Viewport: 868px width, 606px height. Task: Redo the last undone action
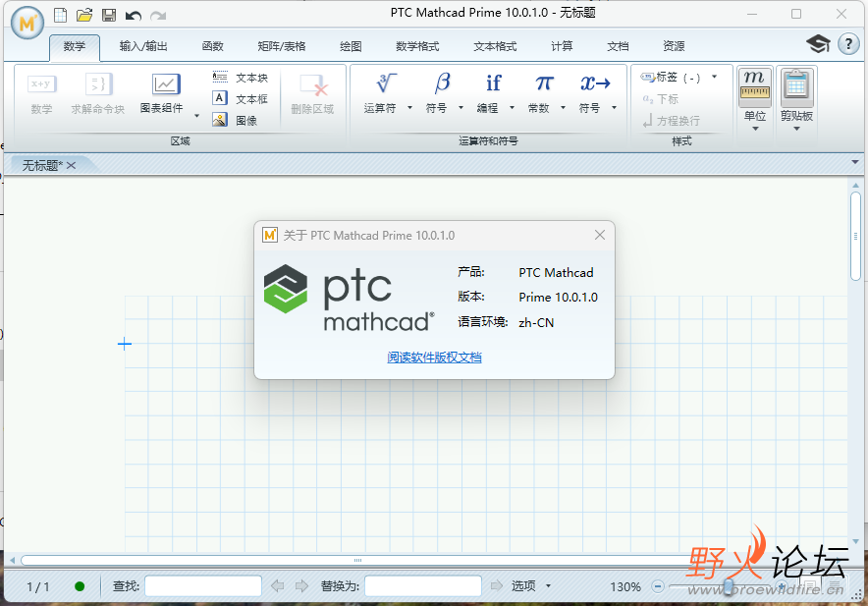coord(158,16)
